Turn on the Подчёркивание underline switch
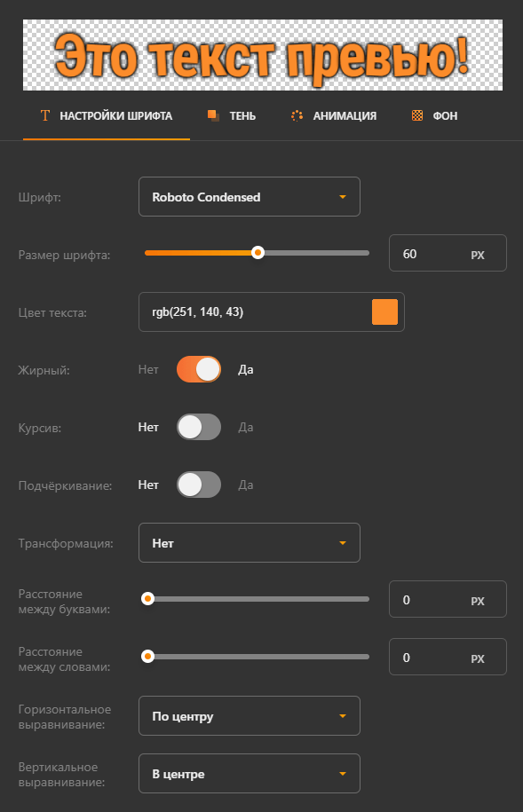The height and width of the screenshot is (812, 523). click(x=199, y=485)
